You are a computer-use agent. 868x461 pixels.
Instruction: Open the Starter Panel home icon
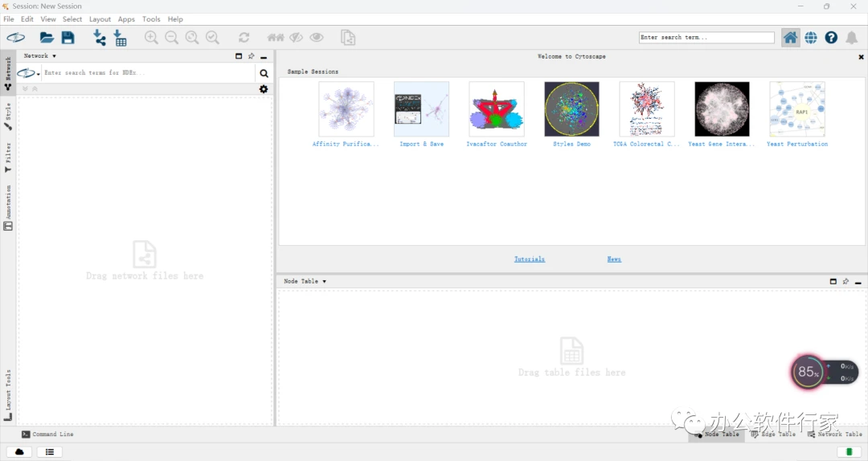point(791,38)
